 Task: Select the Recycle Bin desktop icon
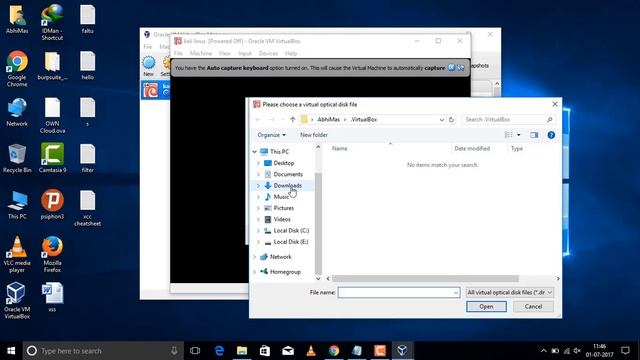point(17,158)
